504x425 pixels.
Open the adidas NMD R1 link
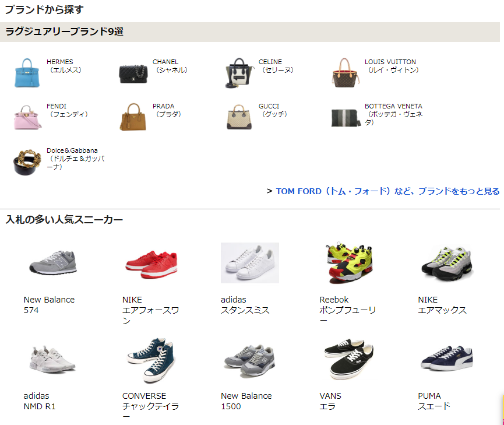coord(40,401)
